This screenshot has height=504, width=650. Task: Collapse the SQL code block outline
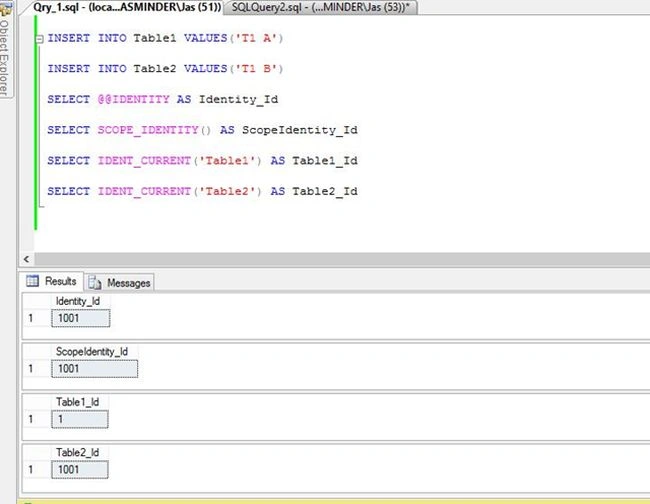click(39, 39)
